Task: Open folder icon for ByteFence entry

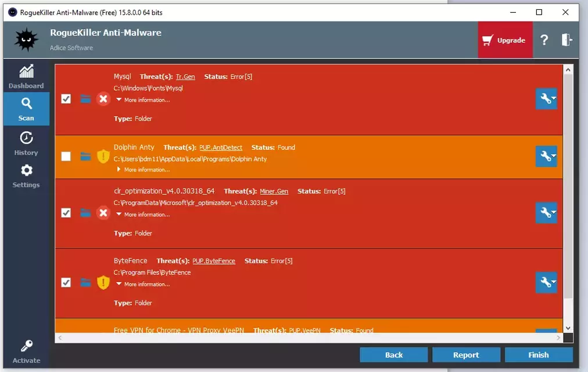Action: coord(85,282)
